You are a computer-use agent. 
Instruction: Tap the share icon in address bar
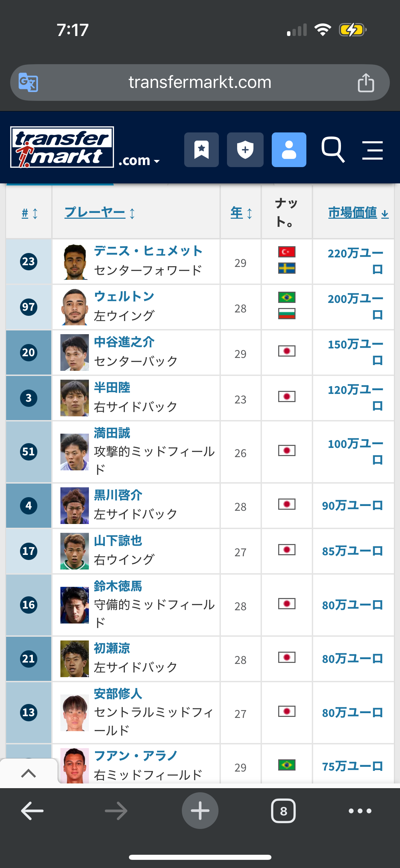(366, 83)
